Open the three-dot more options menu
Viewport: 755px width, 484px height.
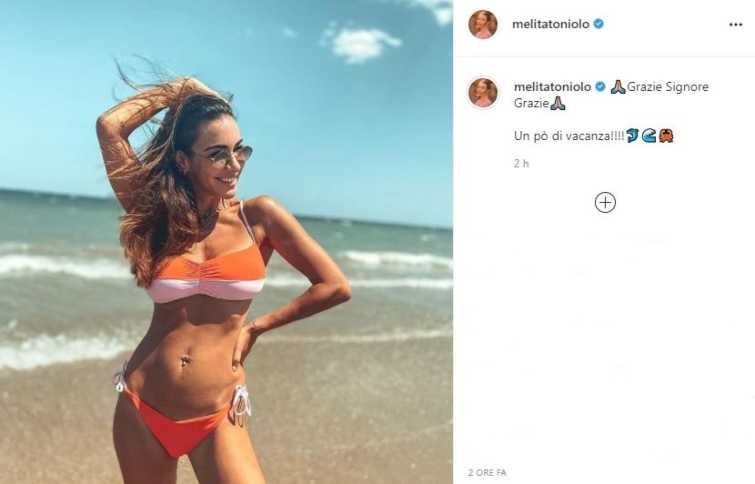click(736, 24)
